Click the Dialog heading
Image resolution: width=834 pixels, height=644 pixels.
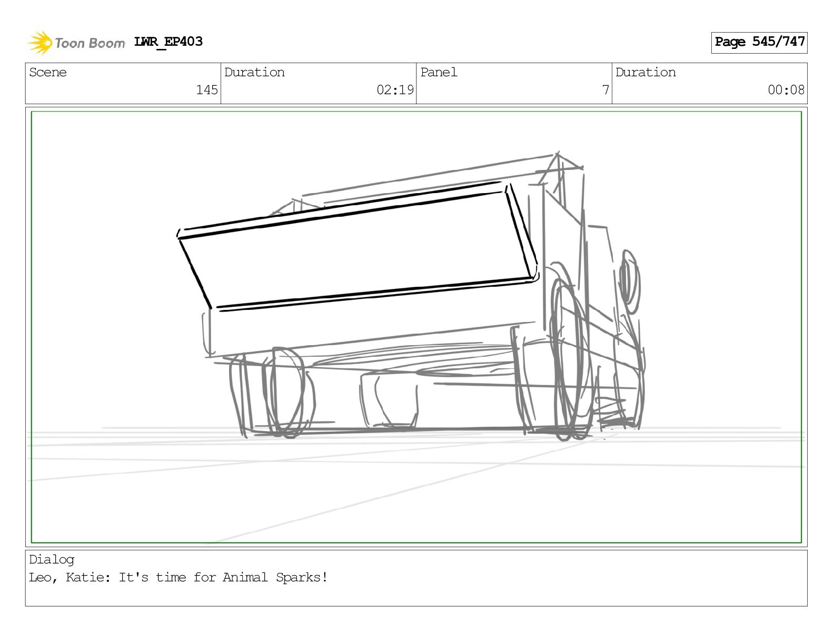(x=52, y=560)
